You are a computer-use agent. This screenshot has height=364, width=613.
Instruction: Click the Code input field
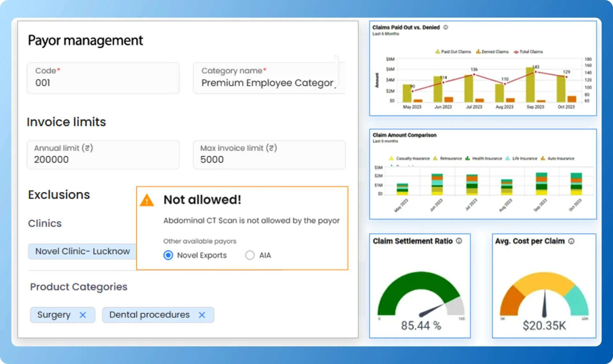click(x=103, y=78)
